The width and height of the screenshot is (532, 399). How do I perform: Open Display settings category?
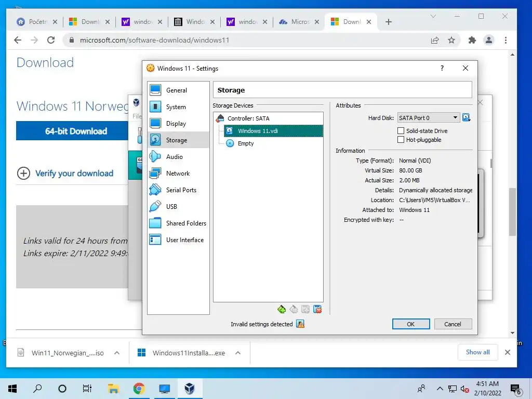pyautogui.click(x=179, y=123)
